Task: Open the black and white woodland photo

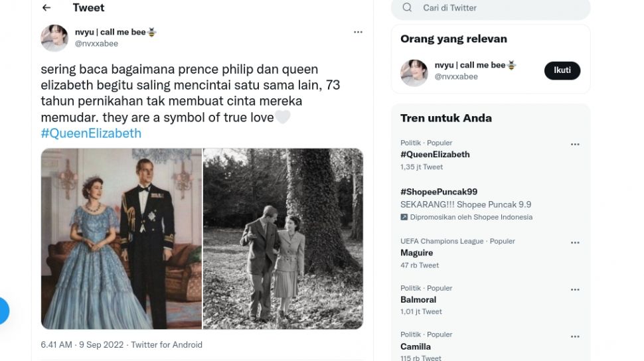Action: coord(283,239)
